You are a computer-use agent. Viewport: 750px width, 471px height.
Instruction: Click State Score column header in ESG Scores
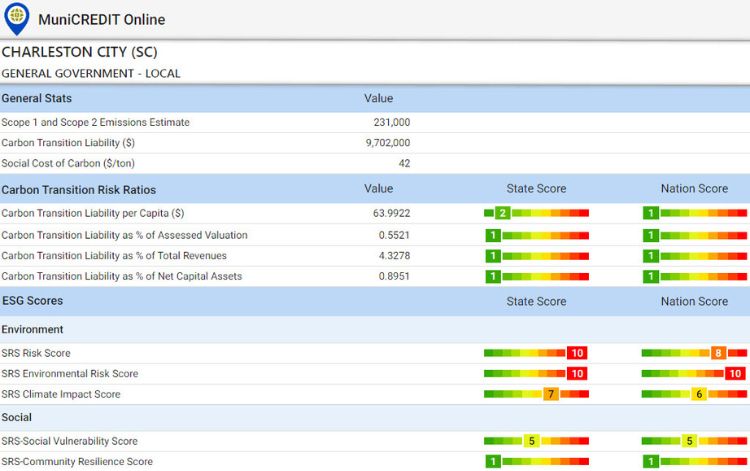pyautogui.click(x=536, y=302)
